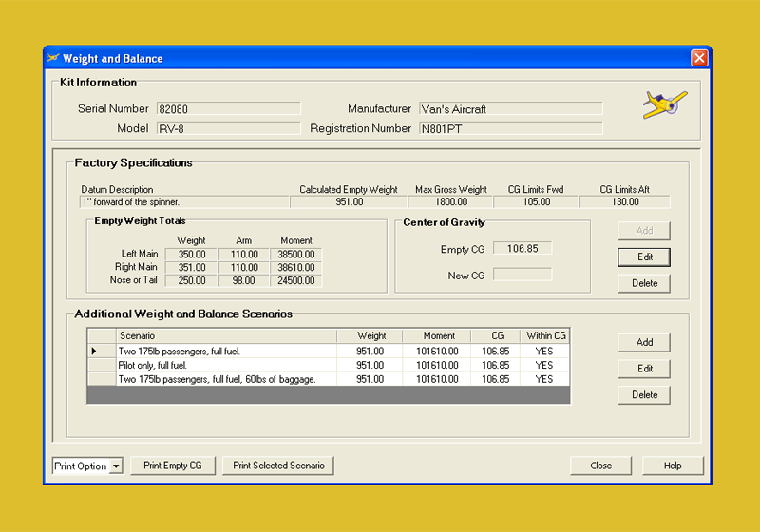
Task: Click the title bar plane icon
Action: [x=53, y=58]
